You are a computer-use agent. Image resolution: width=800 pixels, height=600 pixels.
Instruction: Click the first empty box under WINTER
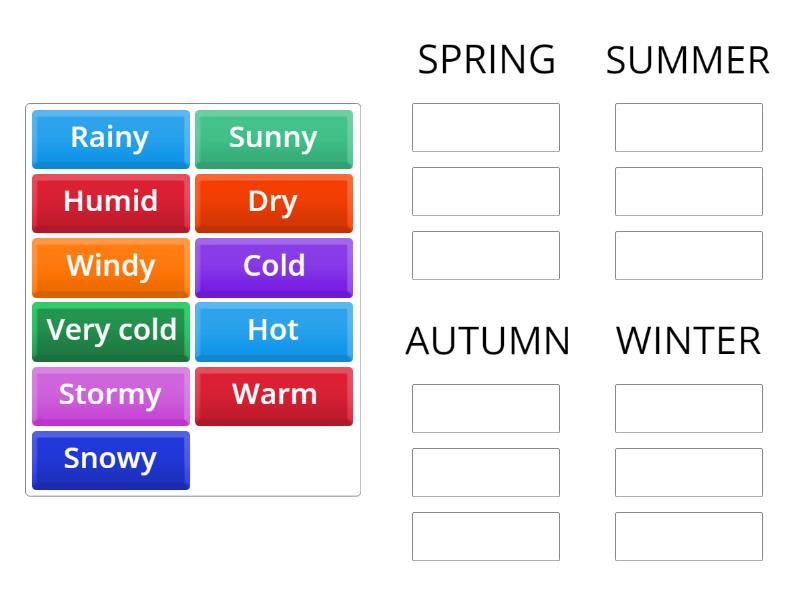(x=688, y=408)
